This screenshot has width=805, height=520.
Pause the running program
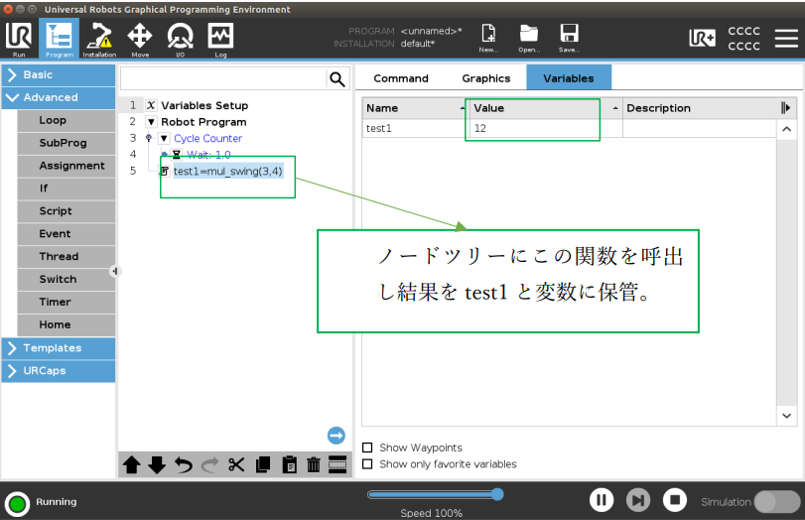click(x=601, y=499)
